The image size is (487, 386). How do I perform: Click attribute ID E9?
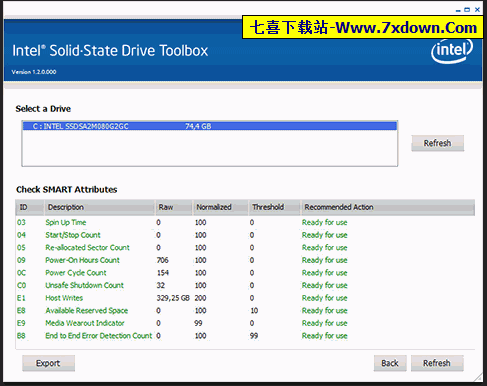tap(21, 323)
